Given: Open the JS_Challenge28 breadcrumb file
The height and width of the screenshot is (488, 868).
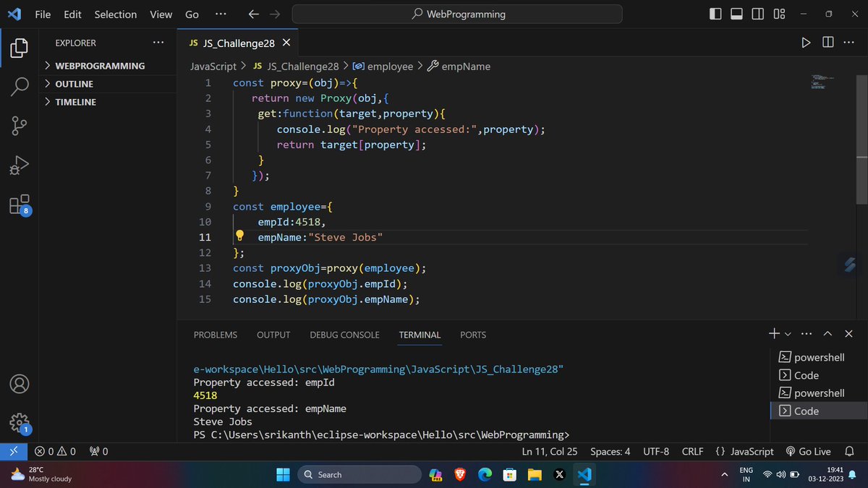Looking at the screenshot, I should click(x=296, y=66).
